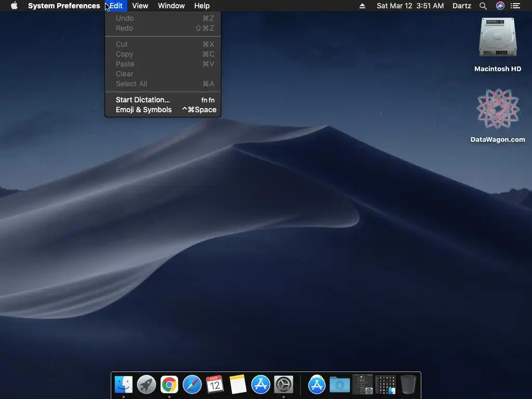Click the dimmed Copy menu entry

[x=163, y=54]
